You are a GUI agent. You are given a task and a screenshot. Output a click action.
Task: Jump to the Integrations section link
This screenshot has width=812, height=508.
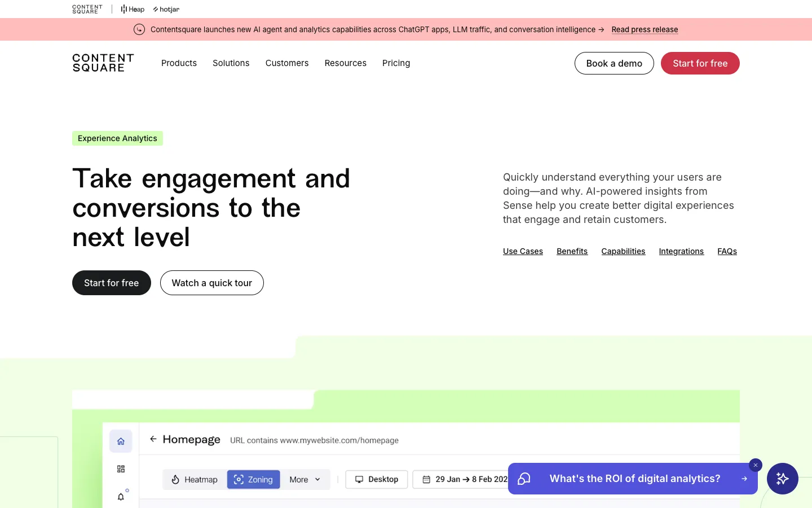coord(681,251)
